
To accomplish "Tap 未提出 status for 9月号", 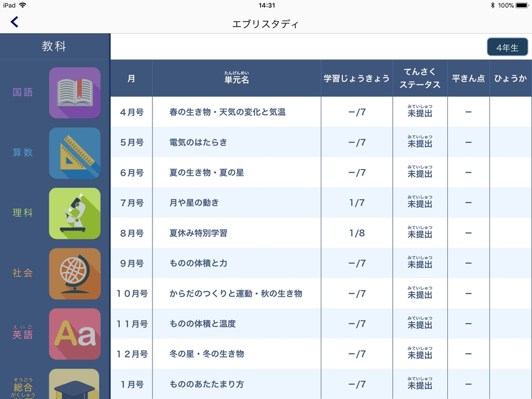I will [420, 264].
